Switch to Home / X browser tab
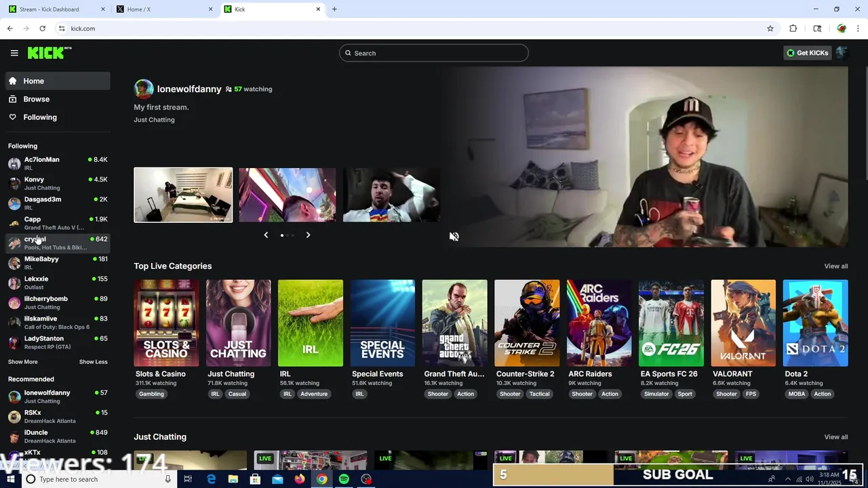The width and height of the screenshot is (868, 488). click(163, 9)
